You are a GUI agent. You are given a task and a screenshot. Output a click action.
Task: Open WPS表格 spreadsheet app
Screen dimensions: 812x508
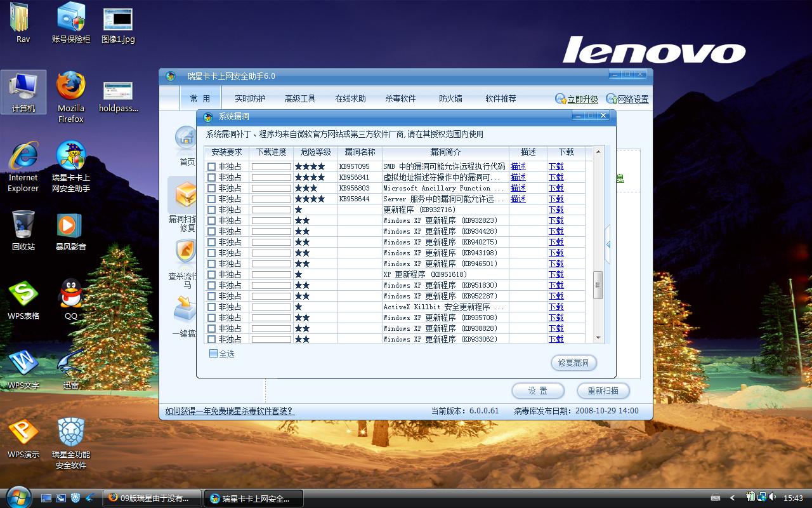(x=23, y=300)
